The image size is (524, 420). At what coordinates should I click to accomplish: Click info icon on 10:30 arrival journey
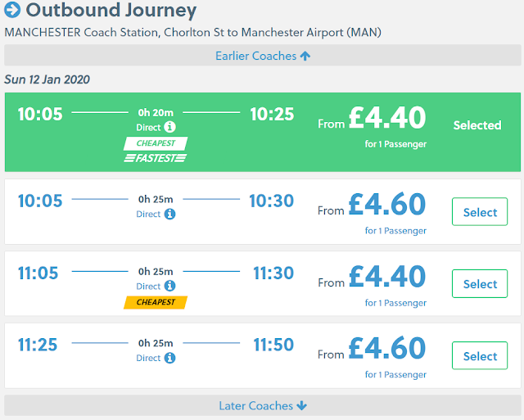click(x=170, y=215)
